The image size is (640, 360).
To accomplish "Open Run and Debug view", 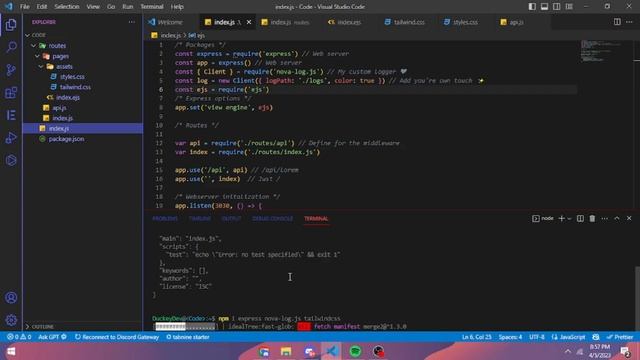I will pos(11,138).
